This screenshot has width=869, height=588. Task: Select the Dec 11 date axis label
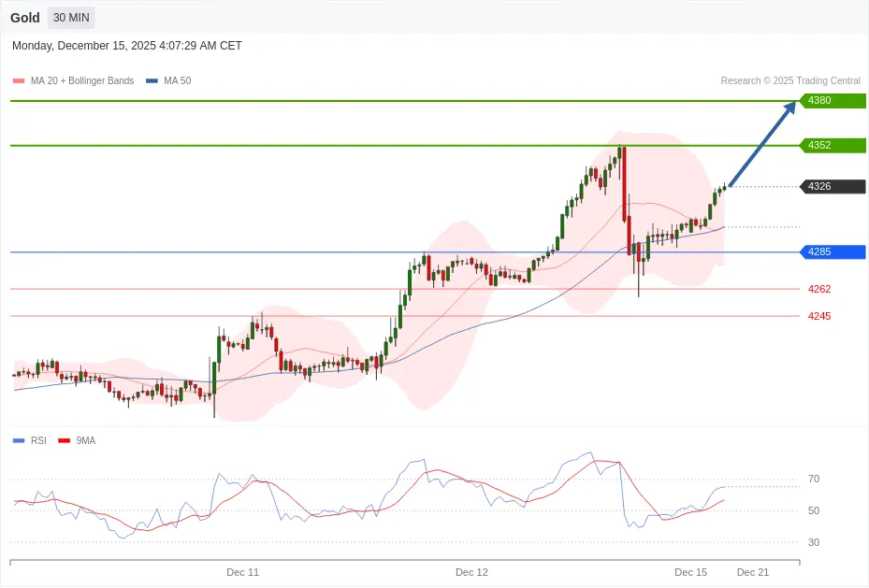point(242,572)
